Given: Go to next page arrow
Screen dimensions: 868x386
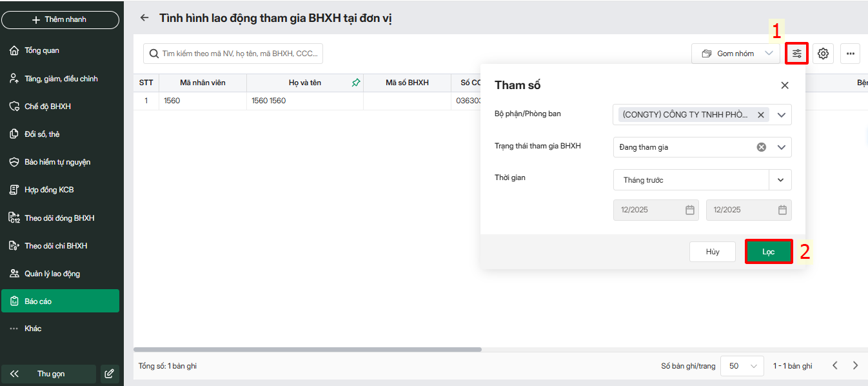Looking at the screenshot, I should 856,365.
